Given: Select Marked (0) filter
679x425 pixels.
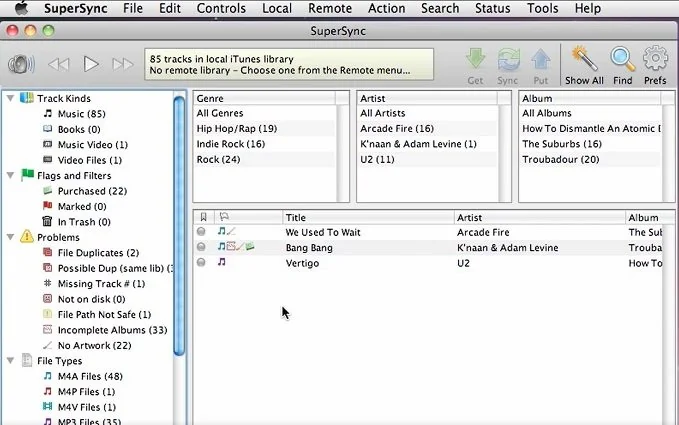Looking at the screenshot, I should point(82,207).
